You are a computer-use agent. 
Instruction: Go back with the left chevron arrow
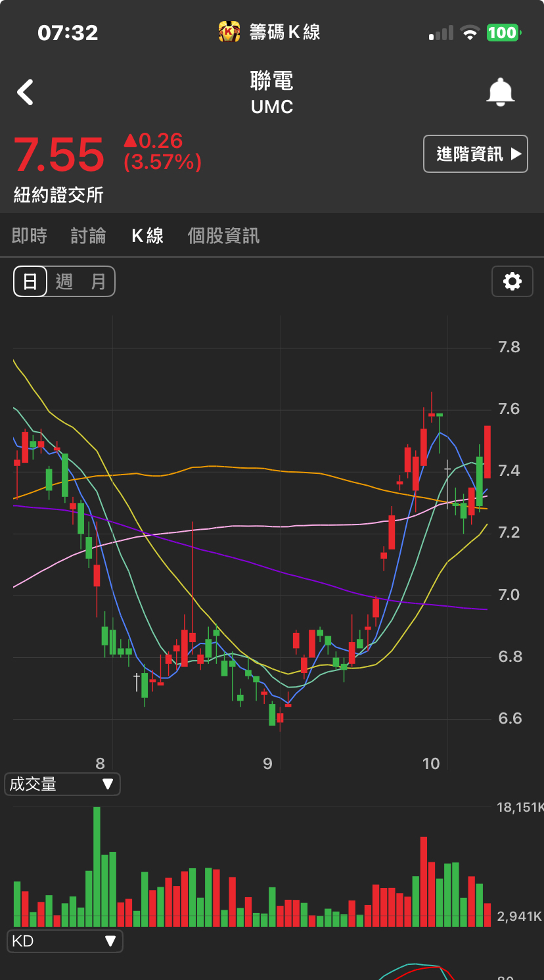tap(25, 92)
